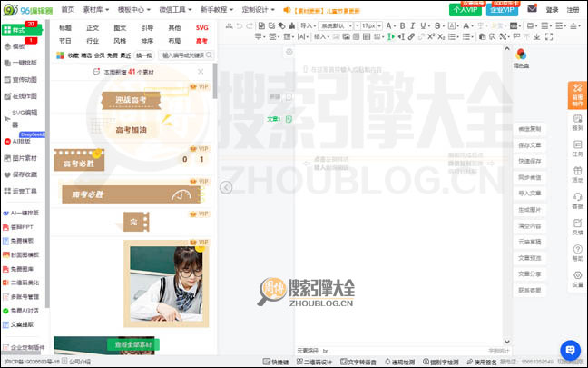Click 登录 login link
The height and width of the screenshot is (368, 588).
coord(552,10)
